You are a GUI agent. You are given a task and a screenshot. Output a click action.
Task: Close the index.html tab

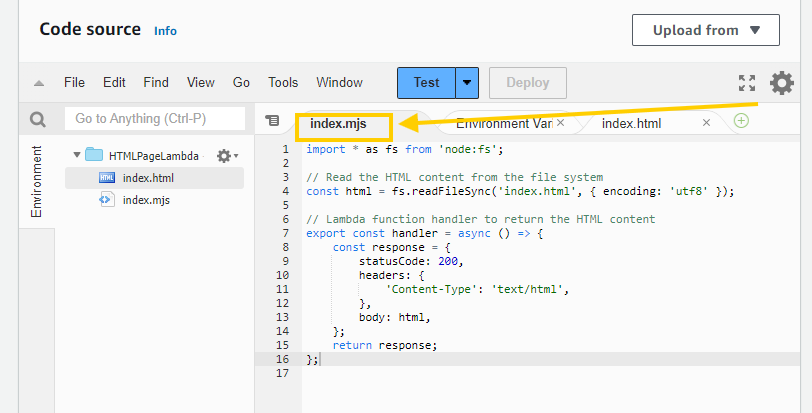[x=706, y=123]
